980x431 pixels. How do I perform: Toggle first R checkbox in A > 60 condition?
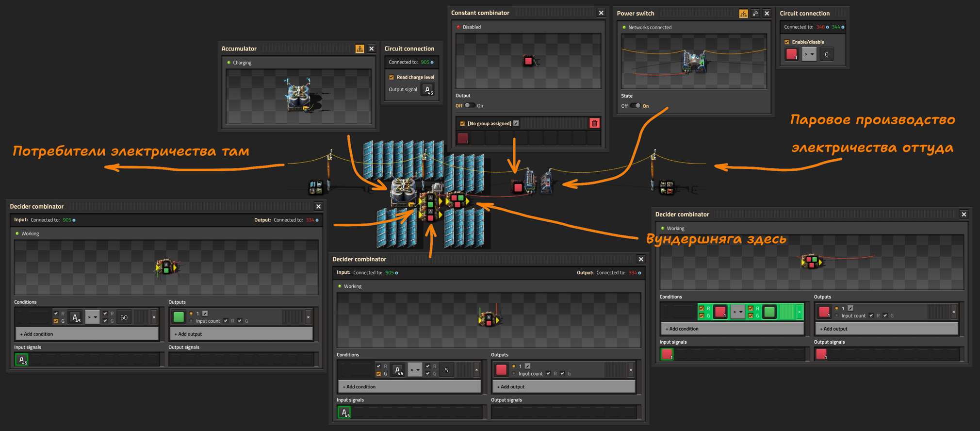pos(56,314)
